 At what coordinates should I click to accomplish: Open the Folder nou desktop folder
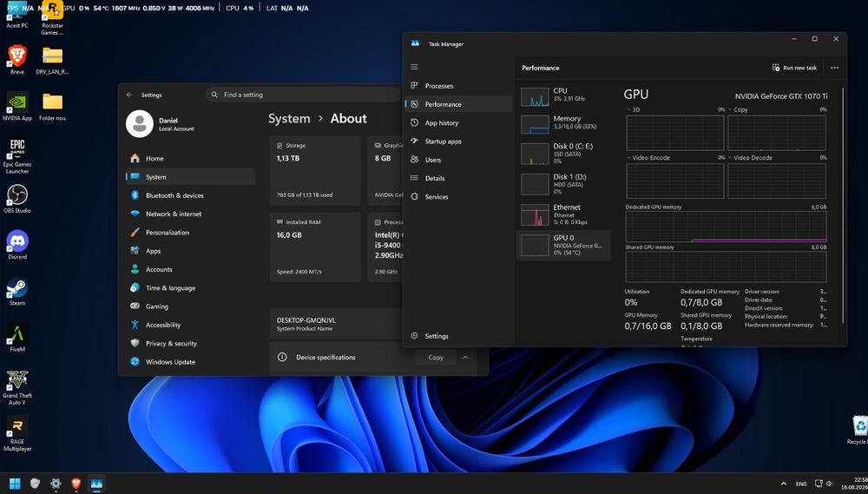tap(52, 106)
